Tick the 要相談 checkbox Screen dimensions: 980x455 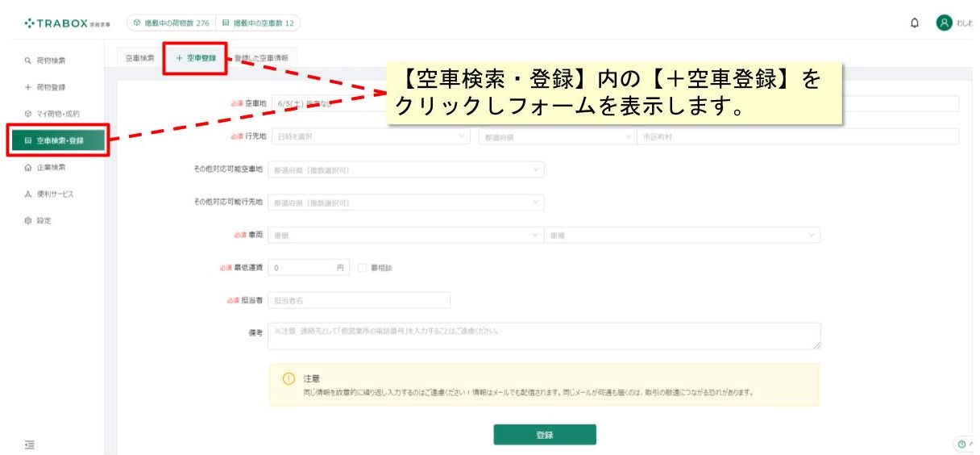(362, 268)
